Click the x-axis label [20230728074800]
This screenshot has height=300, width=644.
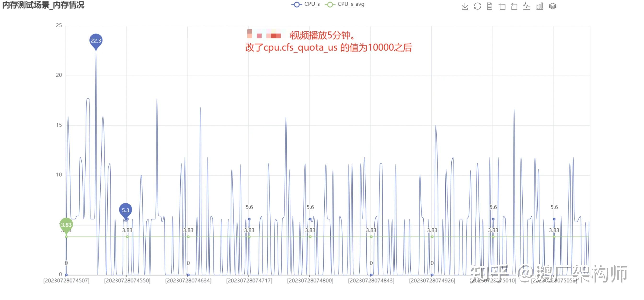(310, 281)
